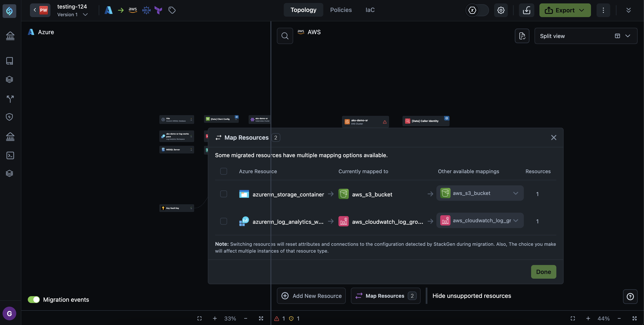Go back using the PW project button
This screenshot has height=325, width=644.
40,10
